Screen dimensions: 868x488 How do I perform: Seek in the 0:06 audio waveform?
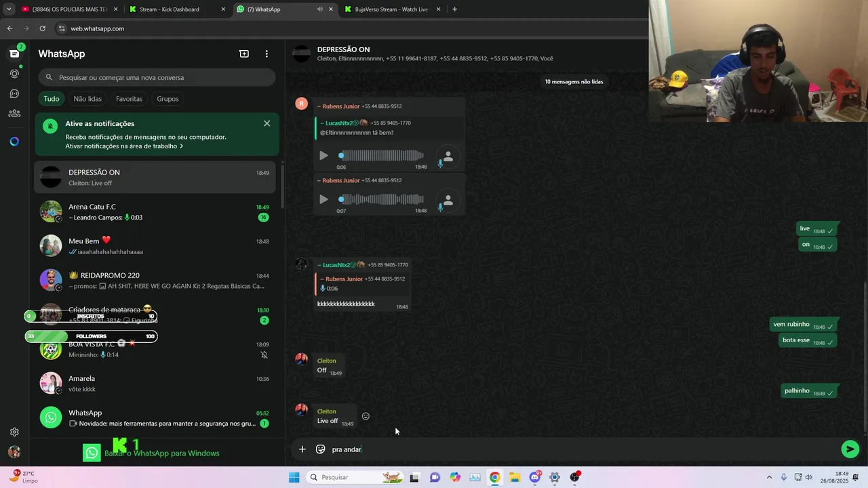[x=381, y=155]
